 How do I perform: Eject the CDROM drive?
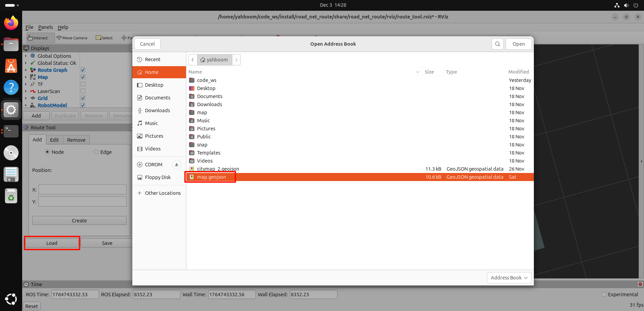coord(176,165)
